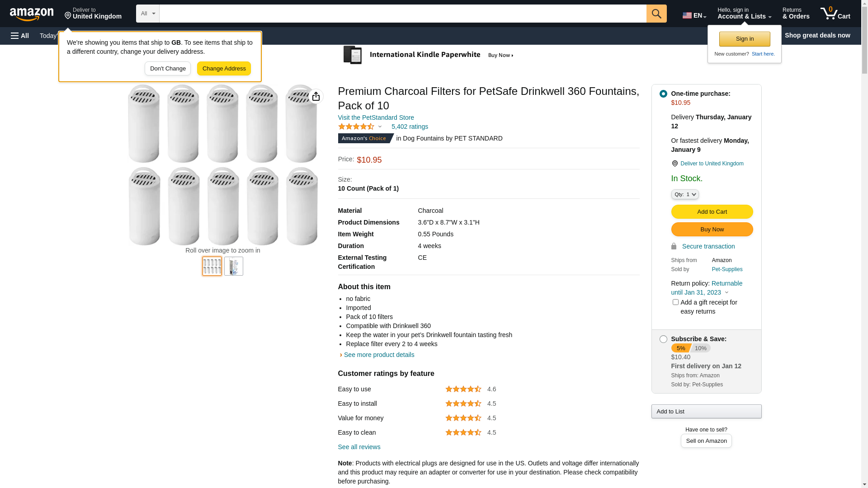This screenshot has width=868, height=488.
Task: Click the search magnifier button
Action: point(656,14)
